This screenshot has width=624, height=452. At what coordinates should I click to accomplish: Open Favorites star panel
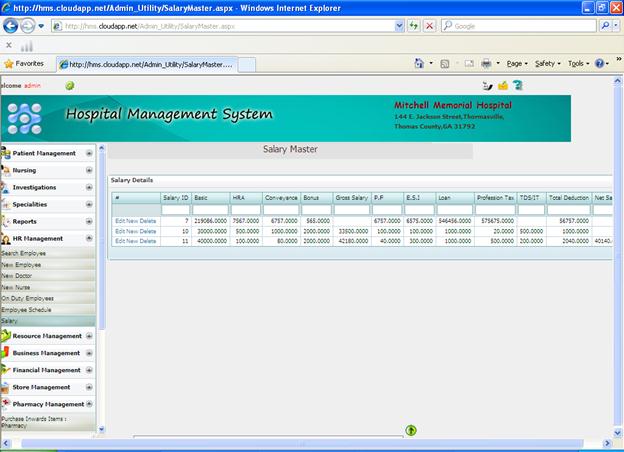[24, 63]
